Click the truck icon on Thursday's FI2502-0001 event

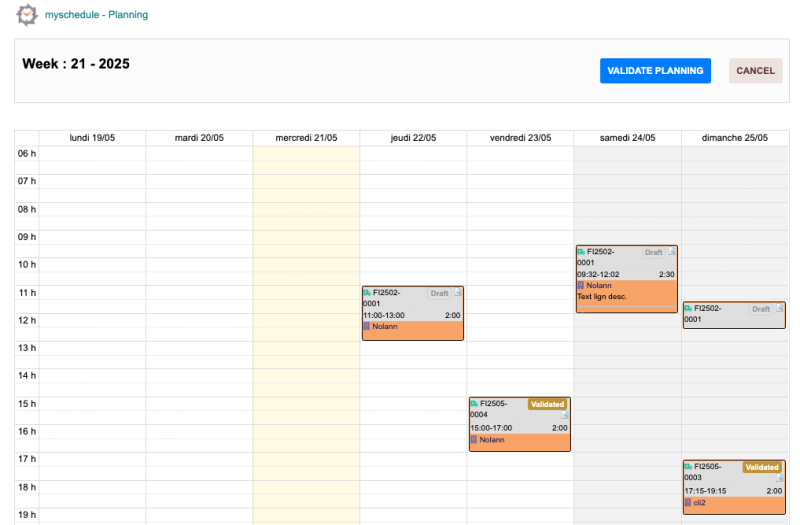pos(367,293)
